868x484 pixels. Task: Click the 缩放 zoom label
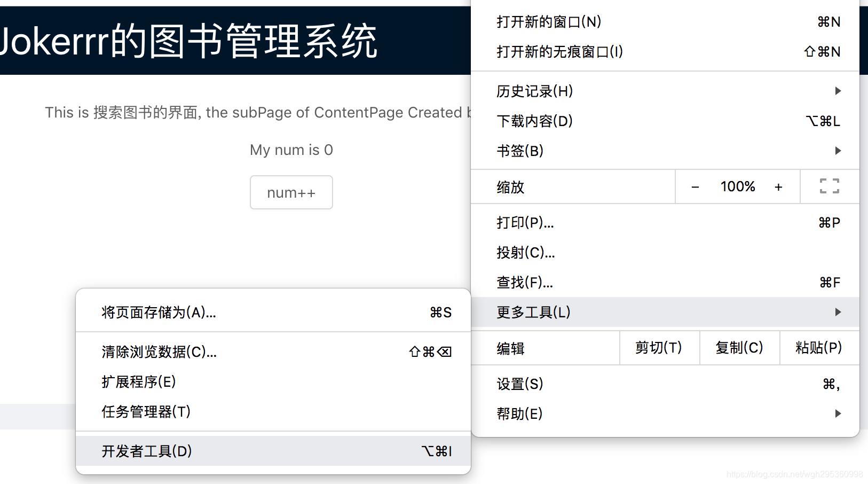tap(510, 188)
